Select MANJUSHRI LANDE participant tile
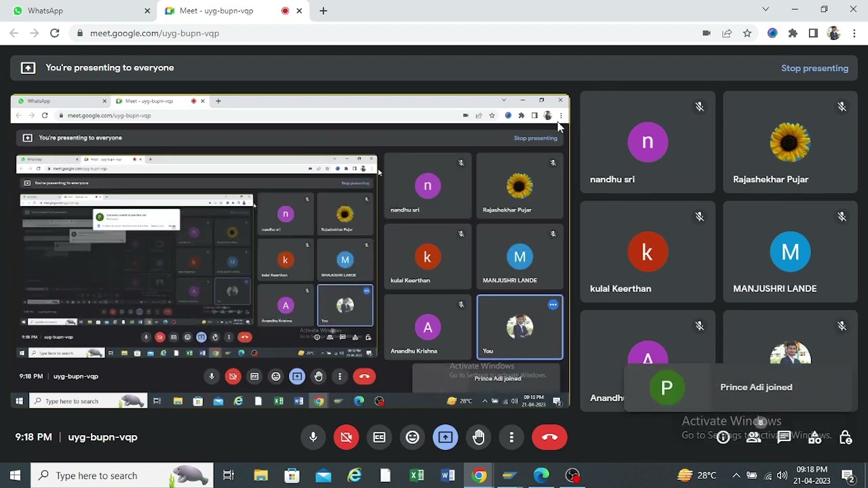 point(790,251)
